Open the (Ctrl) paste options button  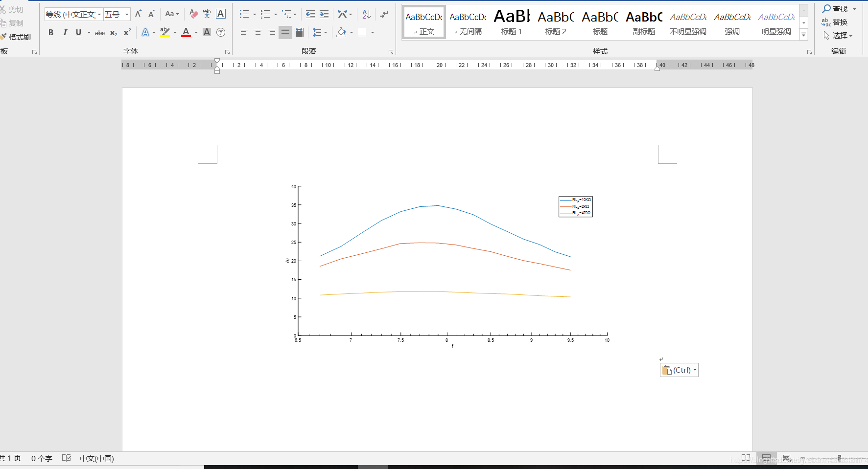point(679,370)
